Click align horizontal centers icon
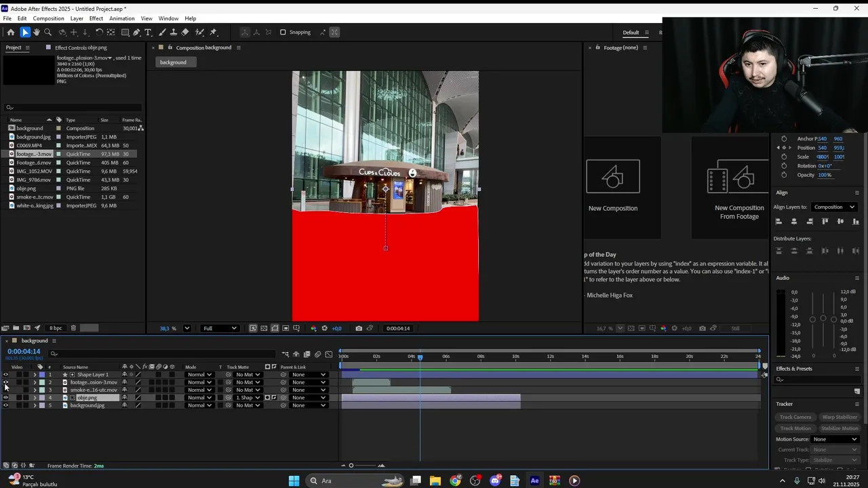The width and height of the screenshot is (868, 488). [794, 222]
